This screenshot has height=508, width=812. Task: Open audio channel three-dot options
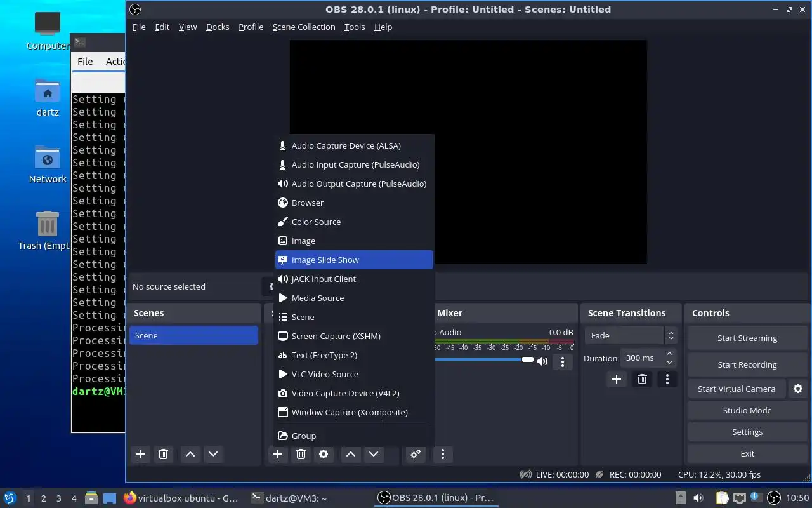click(x=563, y=361)
